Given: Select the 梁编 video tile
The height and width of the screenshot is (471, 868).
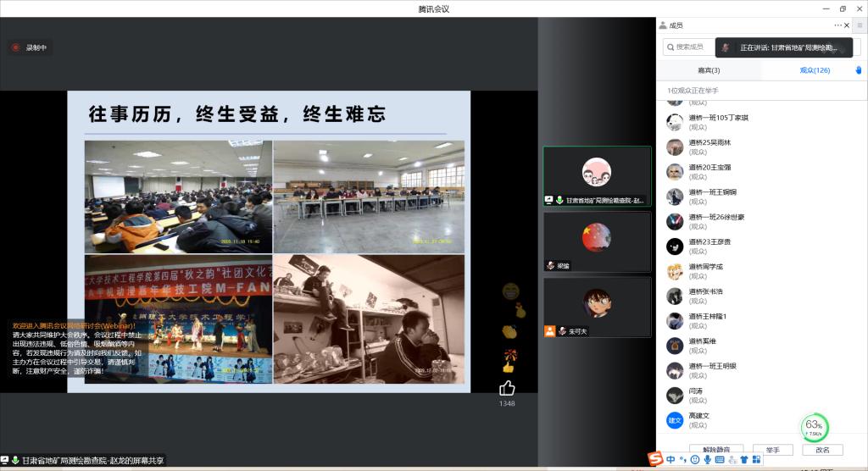Looking at the screenshot, I should 597,241.
